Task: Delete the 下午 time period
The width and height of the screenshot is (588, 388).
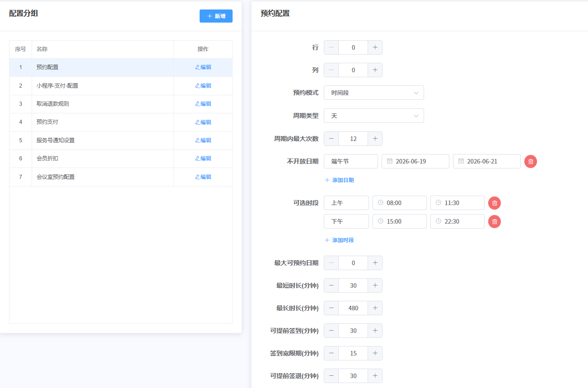Action: point(495,222)
